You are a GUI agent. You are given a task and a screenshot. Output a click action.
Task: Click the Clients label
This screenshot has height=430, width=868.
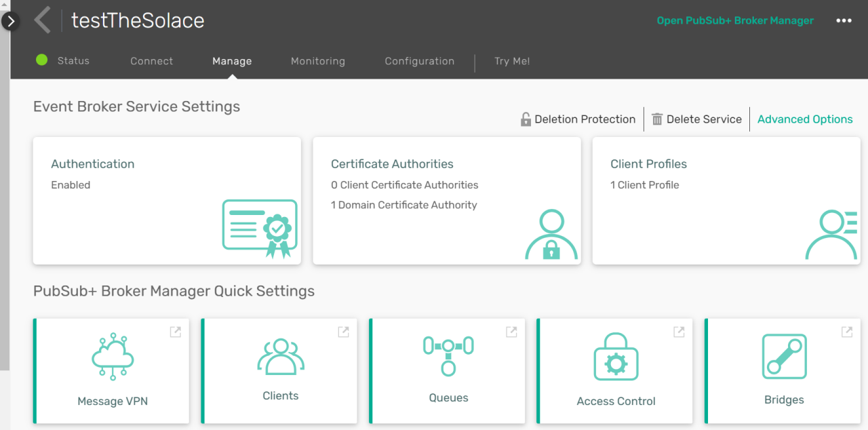click(281, 396)
